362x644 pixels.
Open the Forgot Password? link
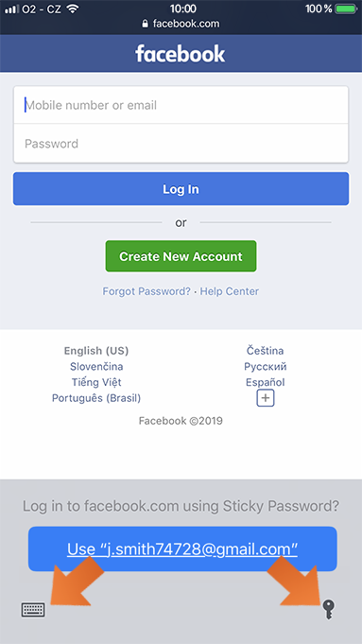point(147,291)
